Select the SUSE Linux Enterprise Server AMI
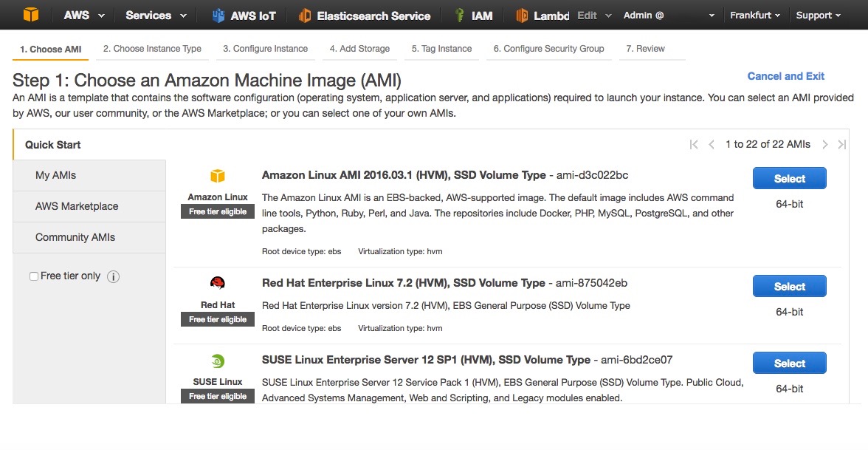The width and height of the screenshot is (868, 450). 790,363
